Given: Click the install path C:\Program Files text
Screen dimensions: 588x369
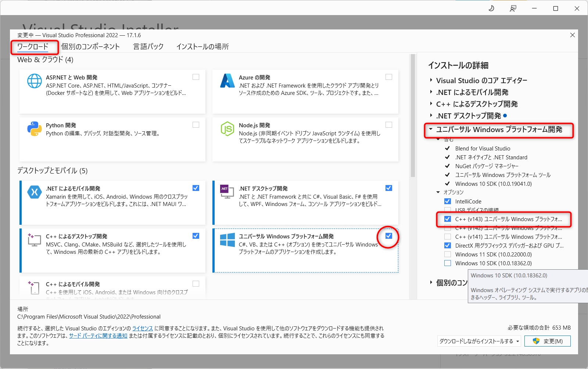Looking at the screenshot, I should click(x=89, y=316).
